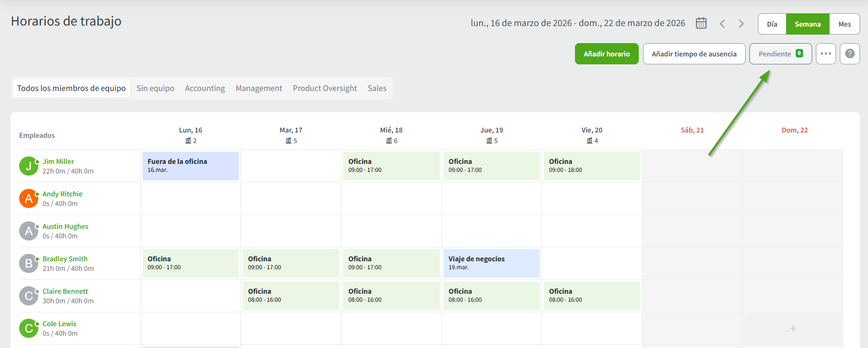Open Jim Miller's Fuera de la oficina entry
Screen dimensions: 868x348
click(x=190, y=166)
